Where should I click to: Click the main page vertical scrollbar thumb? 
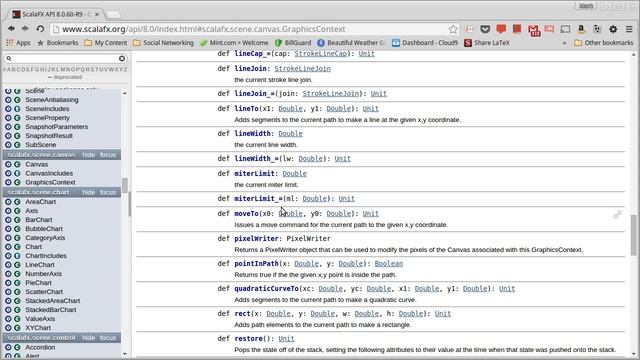pyautogui.click(x=633, y=235)
